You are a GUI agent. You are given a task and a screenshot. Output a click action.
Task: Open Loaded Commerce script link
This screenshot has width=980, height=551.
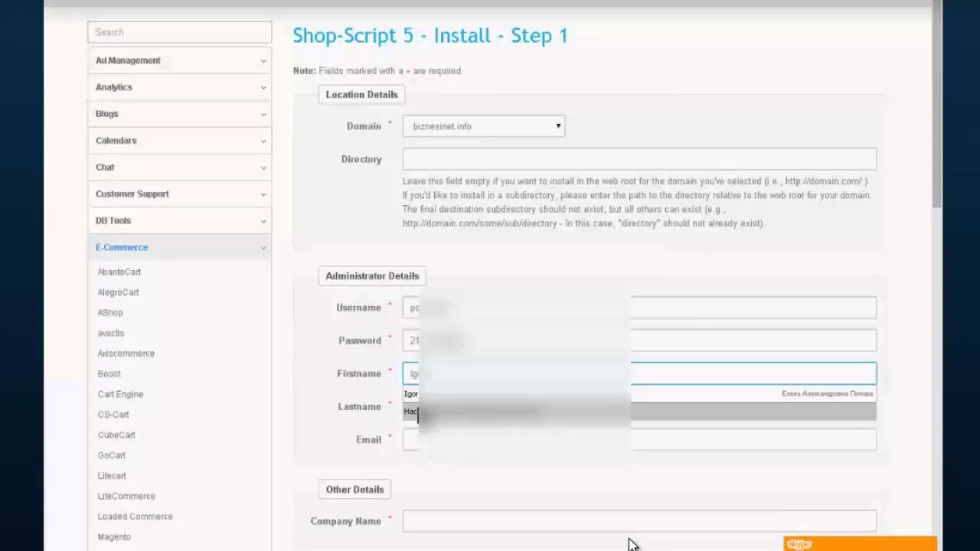136,517
